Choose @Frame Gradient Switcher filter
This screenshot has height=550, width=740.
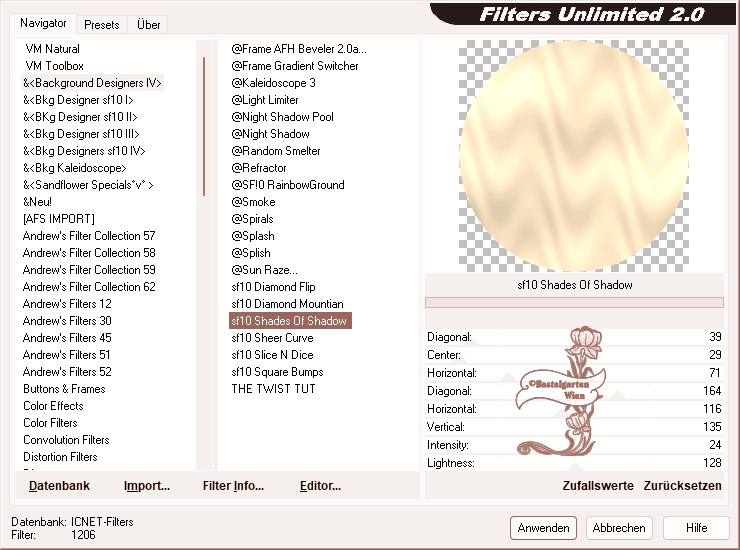294,66
